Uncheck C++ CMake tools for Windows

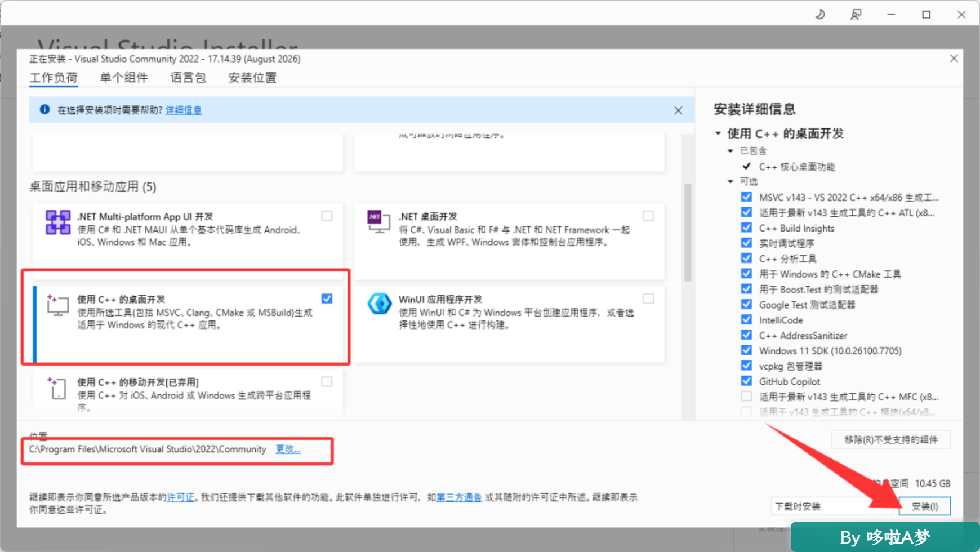point(746,274)
